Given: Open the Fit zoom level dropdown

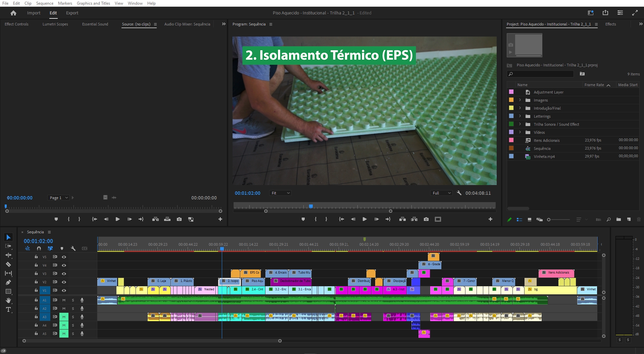Looking at the screenshot, I should [280, 193].
